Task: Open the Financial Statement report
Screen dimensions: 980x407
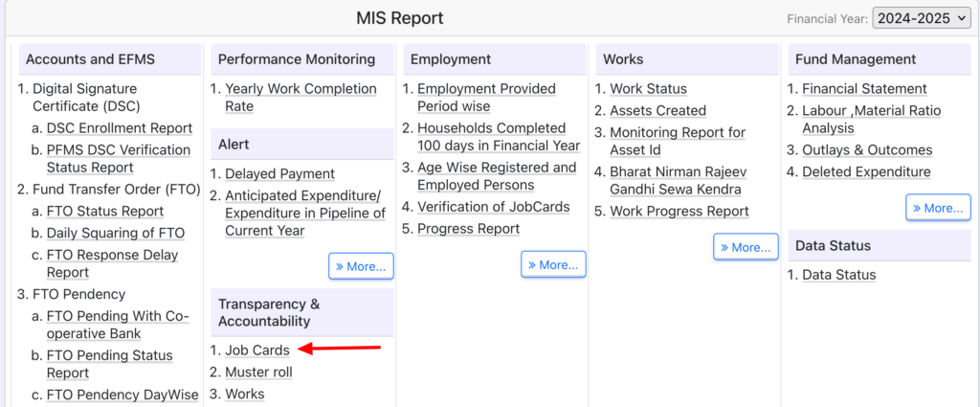Action: coord(864,89)
